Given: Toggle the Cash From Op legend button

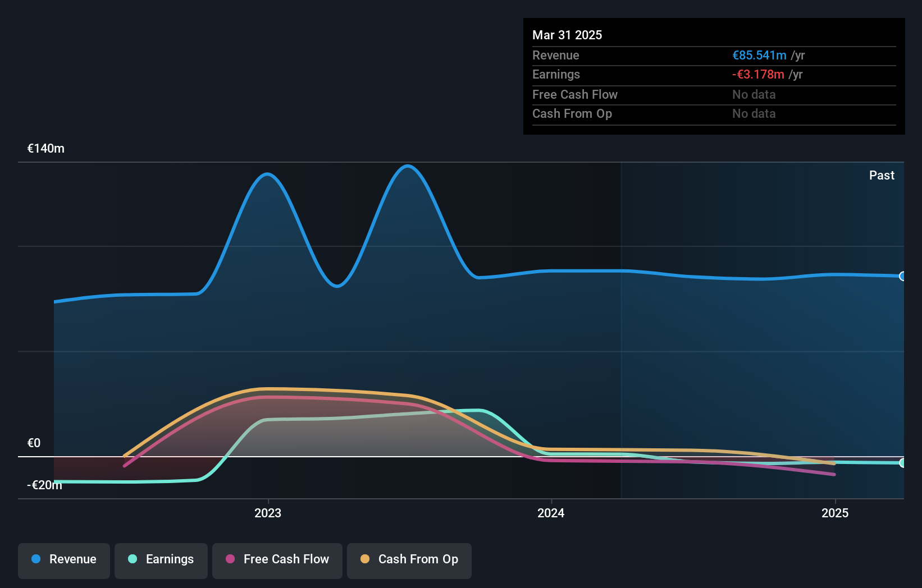Looking at the screenshot, I should 409,561.
